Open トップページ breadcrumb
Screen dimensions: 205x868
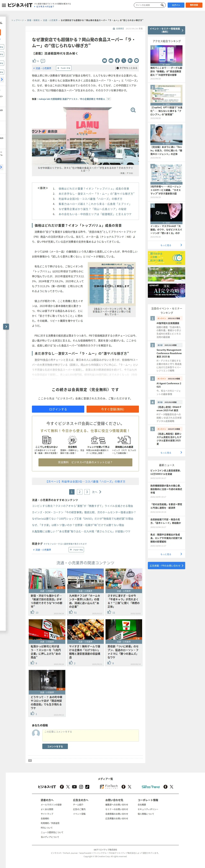[x=18, y=20]
